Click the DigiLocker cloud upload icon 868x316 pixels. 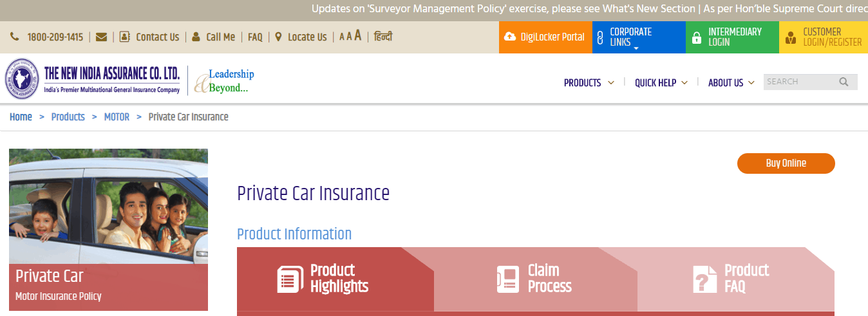(x=510, y=37)
